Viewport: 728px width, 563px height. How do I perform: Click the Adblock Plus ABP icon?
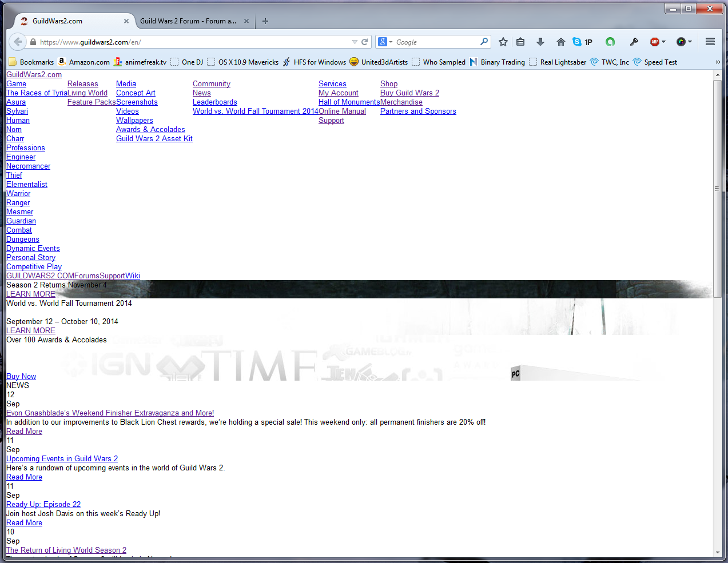[655, 42]
